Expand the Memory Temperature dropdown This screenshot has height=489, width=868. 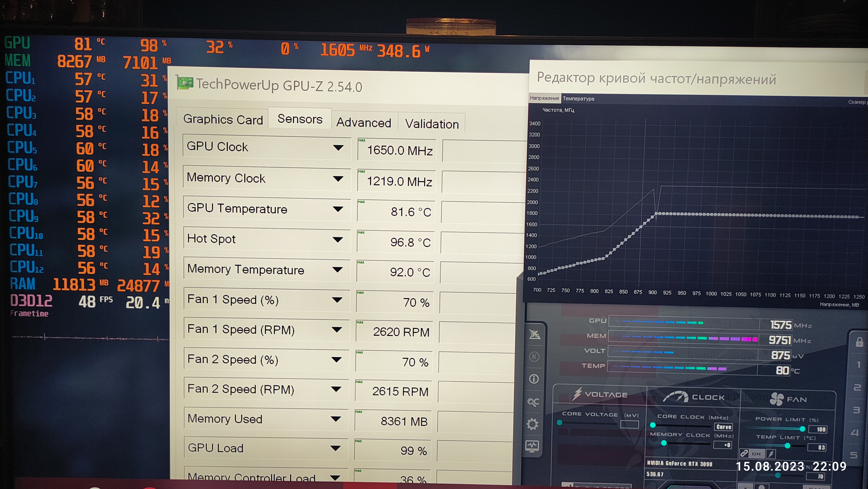[337, 270]
